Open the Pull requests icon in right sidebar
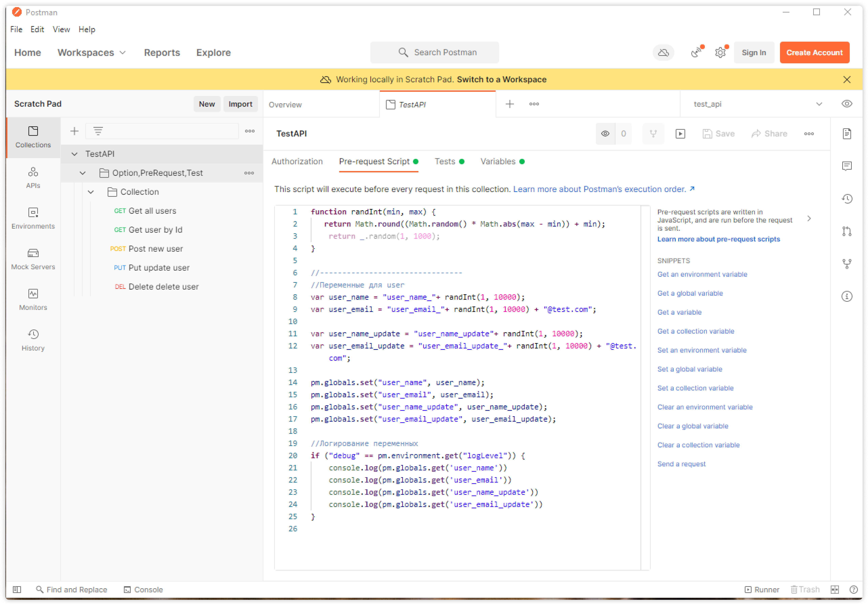The image size is (868, 605). point(847,231)
